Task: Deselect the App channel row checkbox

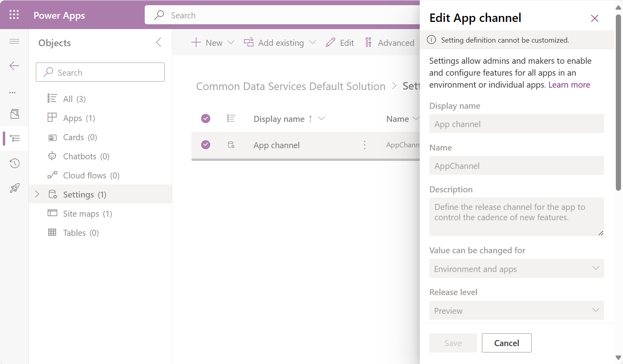Action: pos(206,145)
